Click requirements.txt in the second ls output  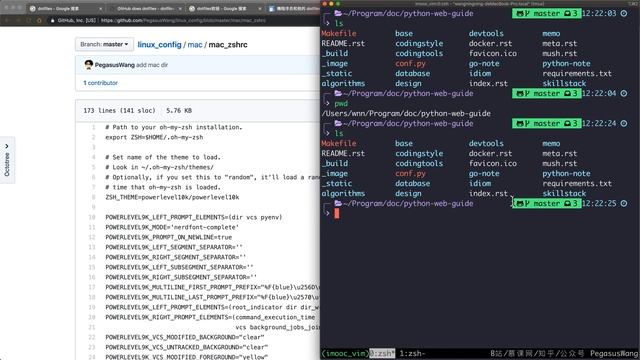577,184
